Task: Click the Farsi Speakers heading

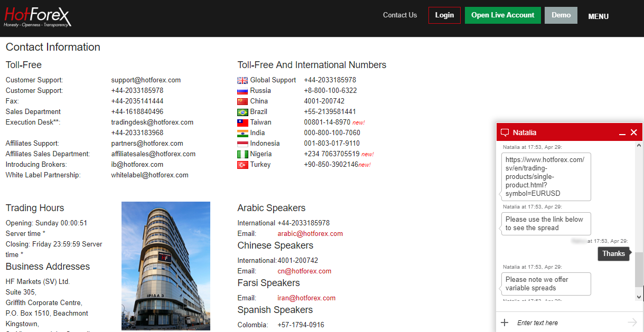Action: pyautogui.click(x=268, y=283)
